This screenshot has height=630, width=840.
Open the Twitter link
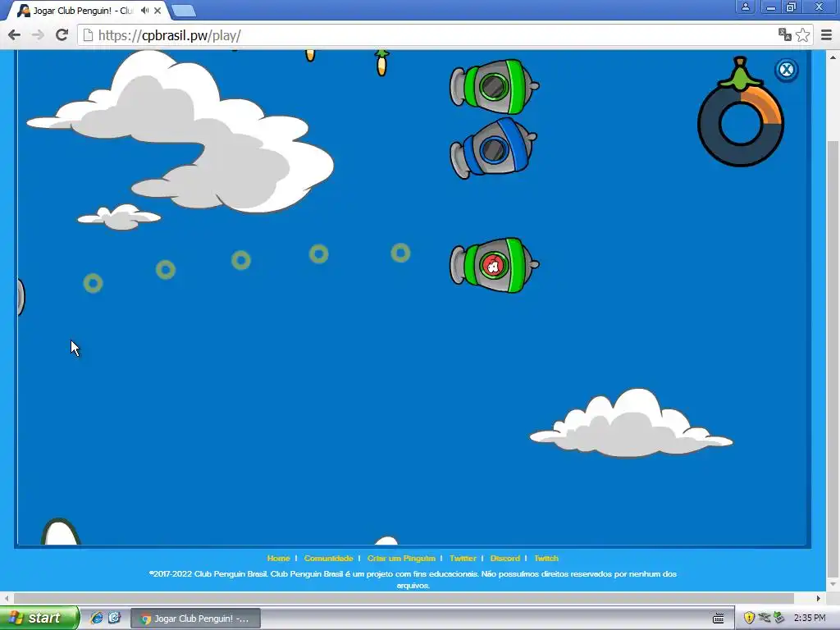click(463, 558)
